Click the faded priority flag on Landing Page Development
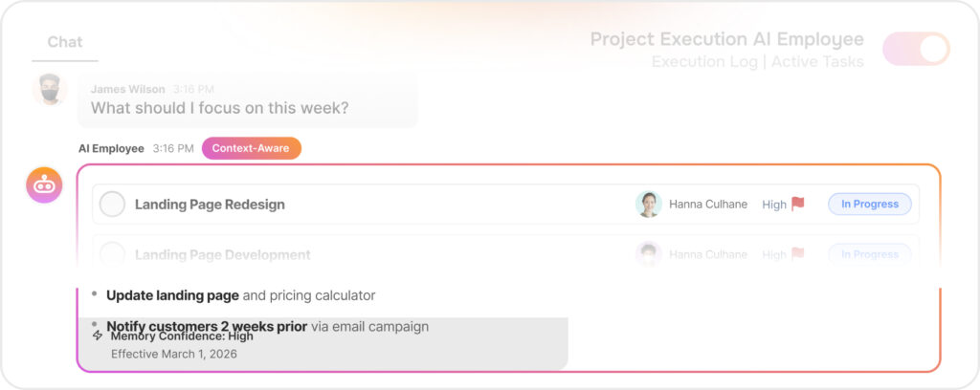This screenshot has width=980, height=390. click(x=798, y=254)
